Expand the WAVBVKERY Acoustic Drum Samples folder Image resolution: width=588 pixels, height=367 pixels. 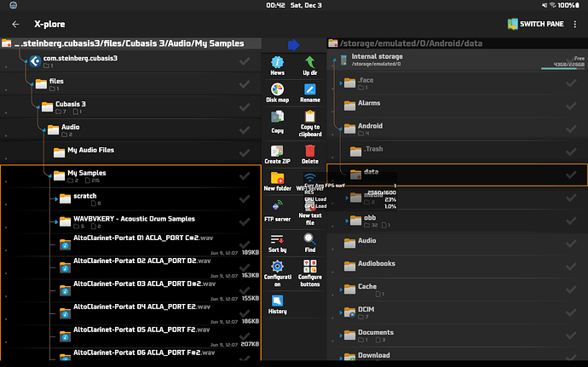54,221
